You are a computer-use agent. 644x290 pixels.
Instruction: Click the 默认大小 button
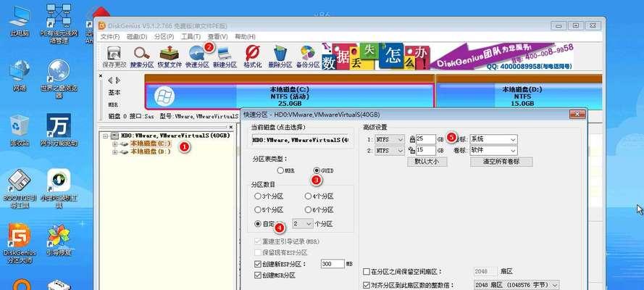tap(427, 162)
